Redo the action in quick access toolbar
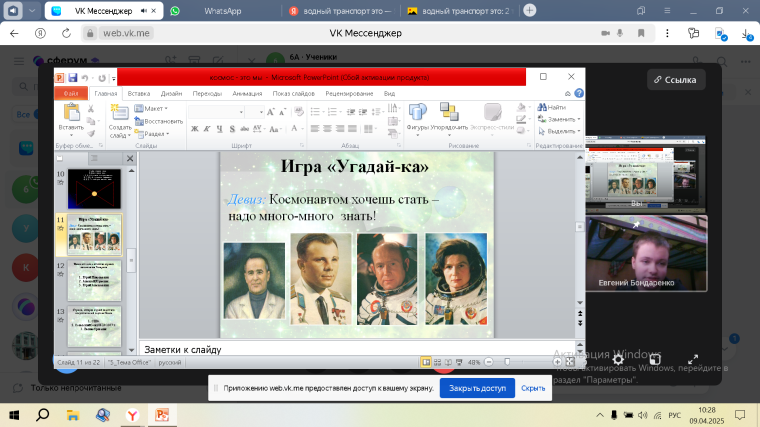Image resolution: width=760 pixels, height=427 pixels. point(102,78)
